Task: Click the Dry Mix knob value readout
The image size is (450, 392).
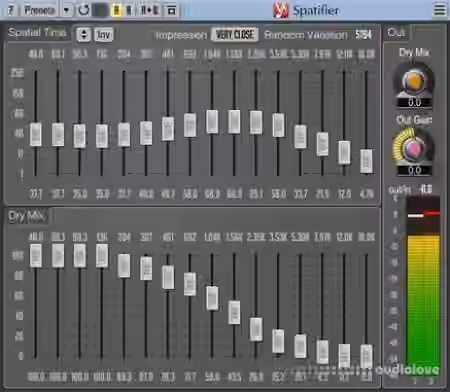Action: (x=414, y=103)
